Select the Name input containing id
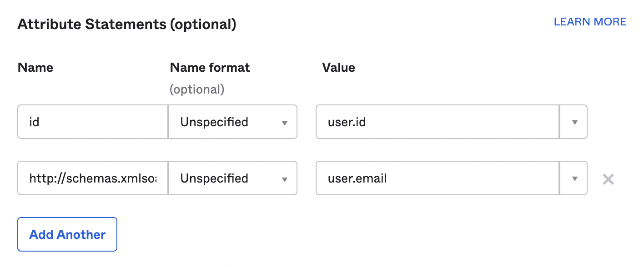 [x=92, y=122]
